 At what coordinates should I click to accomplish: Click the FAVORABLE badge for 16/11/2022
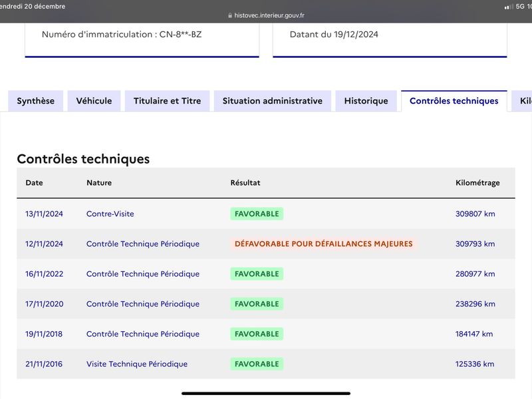pyautogui.click(x=257, y=274)
